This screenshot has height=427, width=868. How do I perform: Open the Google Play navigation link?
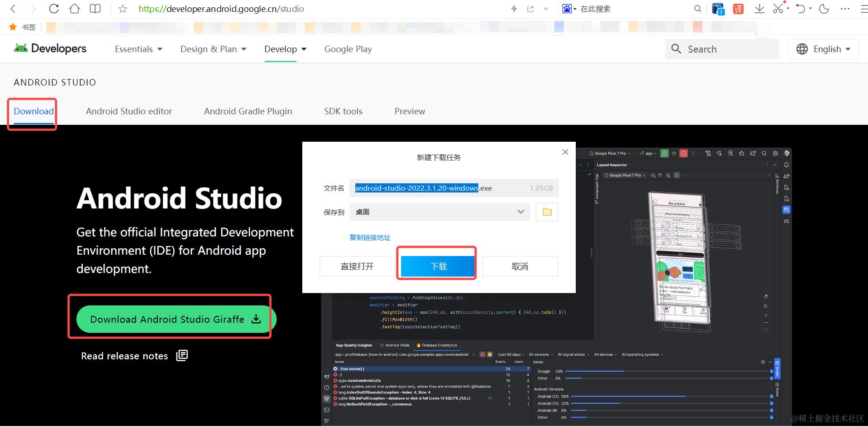coord(348,49)
